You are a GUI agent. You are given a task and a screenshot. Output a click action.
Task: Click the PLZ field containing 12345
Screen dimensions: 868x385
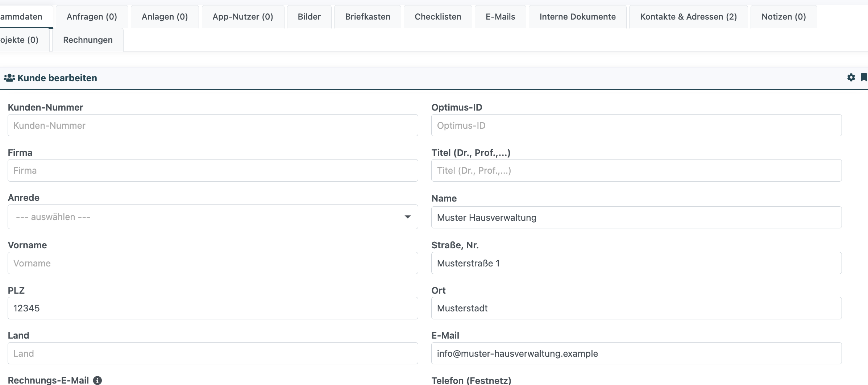(213, 308)
